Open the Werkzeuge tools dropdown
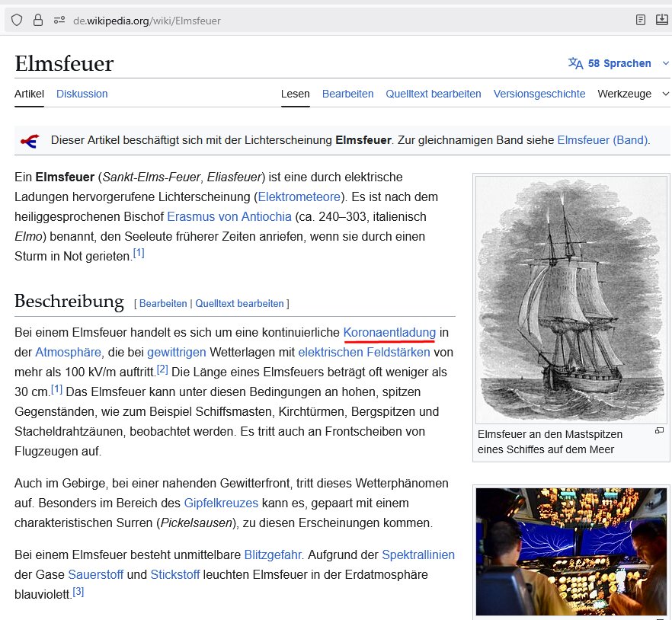 point(632,94)
